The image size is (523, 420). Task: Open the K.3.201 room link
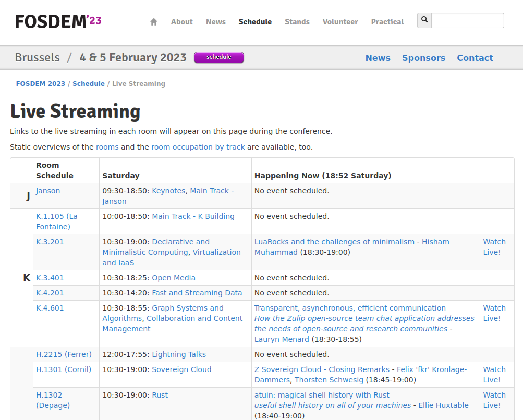[x=50, y=242]
